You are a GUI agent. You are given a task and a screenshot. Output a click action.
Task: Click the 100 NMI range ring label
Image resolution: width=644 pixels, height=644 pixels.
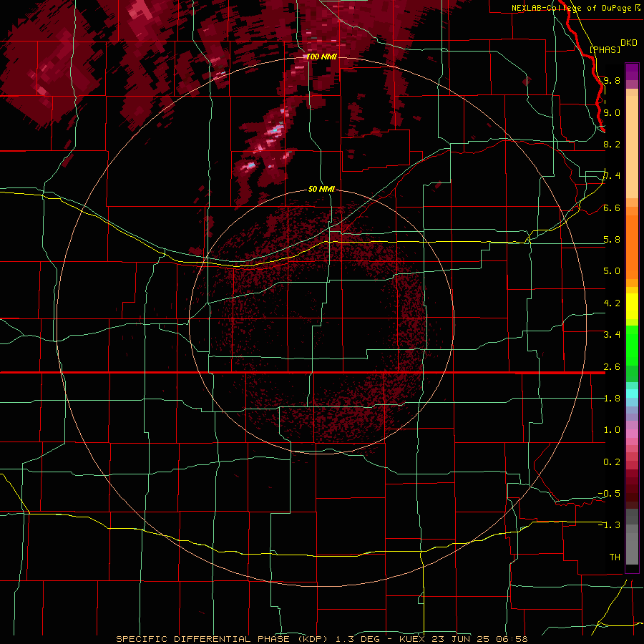point(321,57)
